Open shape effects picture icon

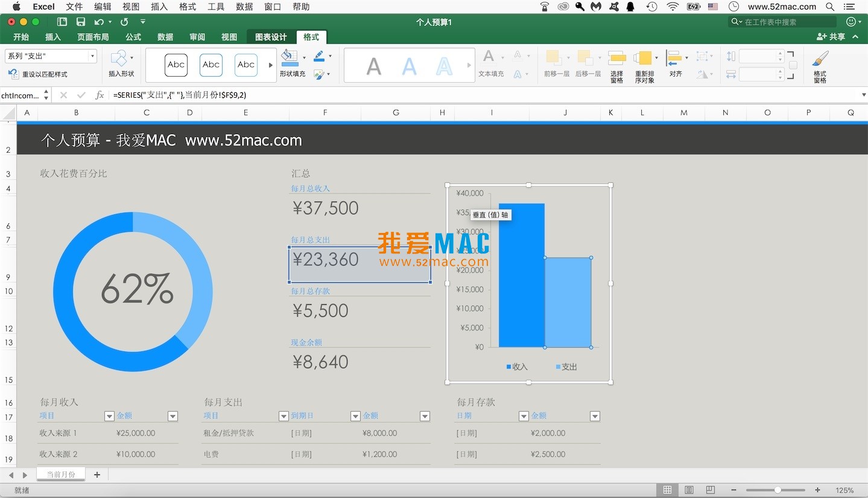319,75
